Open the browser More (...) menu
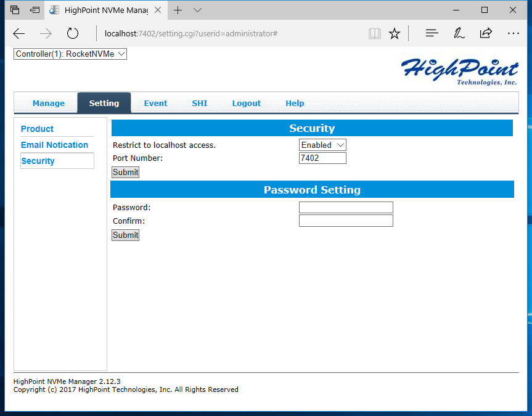The image size is (532, 416). [x=513, y=33]
